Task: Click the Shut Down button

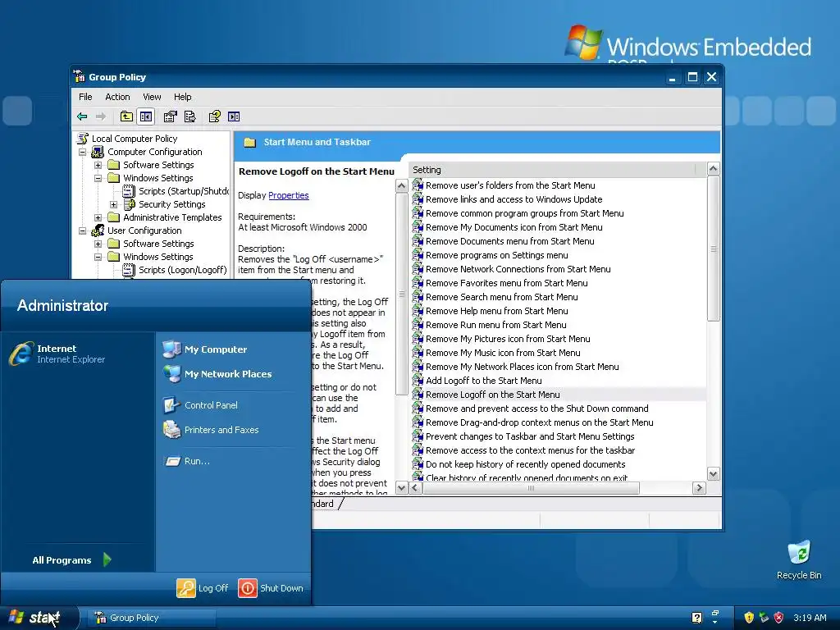Action: point(271,587)
